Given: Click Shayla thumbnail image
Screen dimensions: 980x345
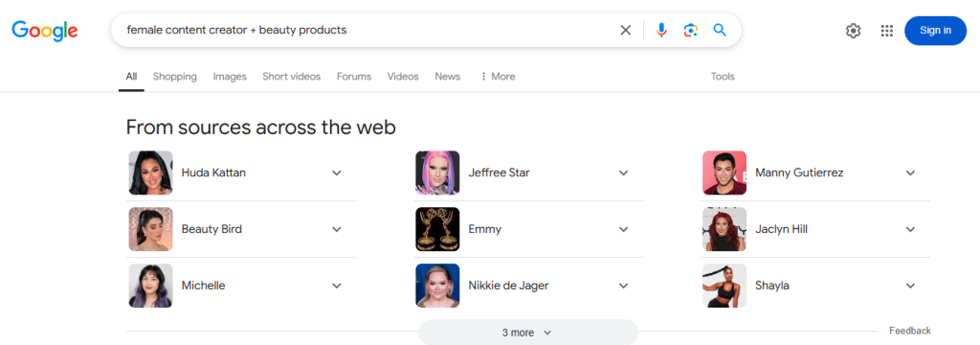Looking at the screenshot, I should [x=724, y=286].
